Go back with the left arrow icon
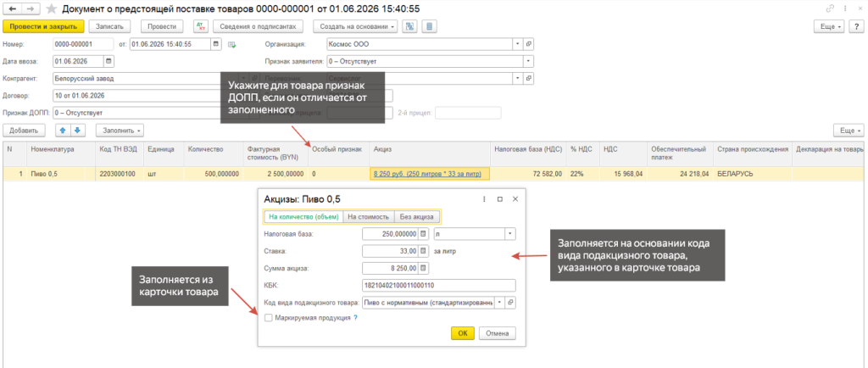868x368 pixels. click(13, 8)
